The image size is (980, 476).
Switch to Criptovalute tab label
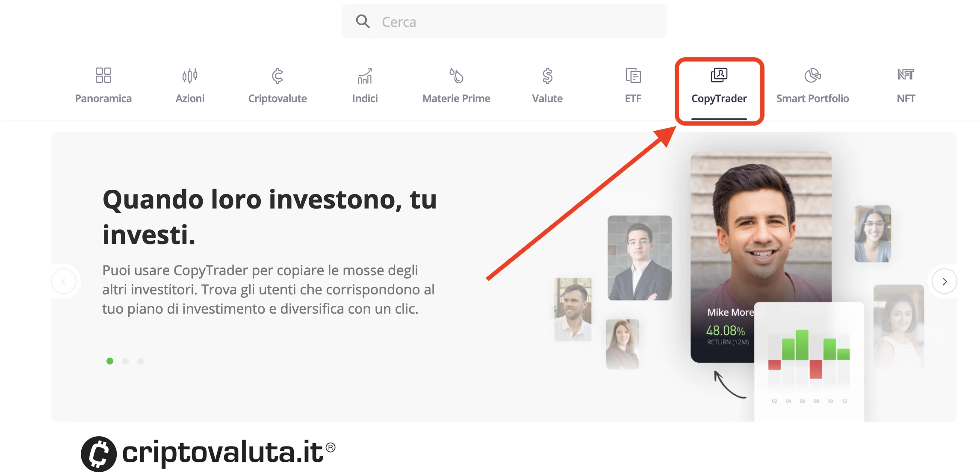click(277, 99)
